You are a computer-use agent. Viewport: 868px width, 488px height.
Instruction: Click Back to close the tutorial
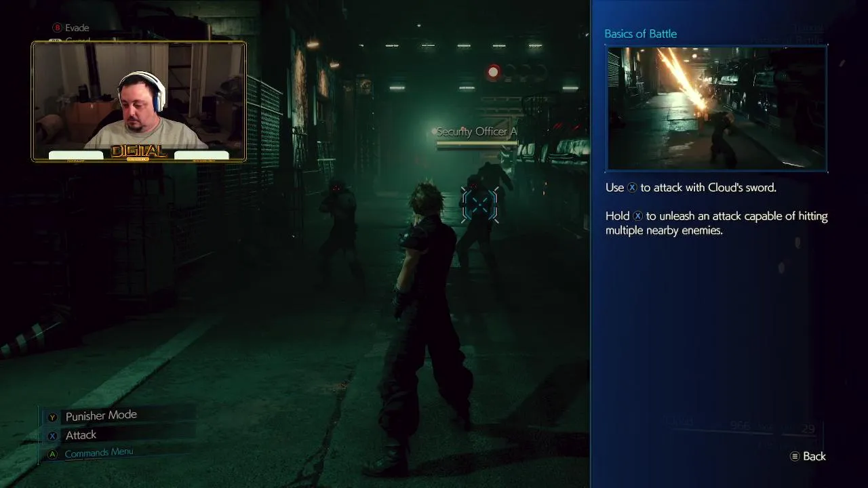point(814,457)
